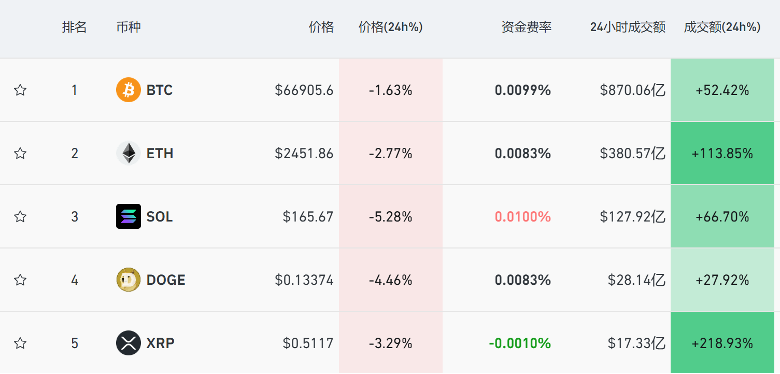
Task: Click SOL's red 0.0100% funding rate
Action: 523,217
